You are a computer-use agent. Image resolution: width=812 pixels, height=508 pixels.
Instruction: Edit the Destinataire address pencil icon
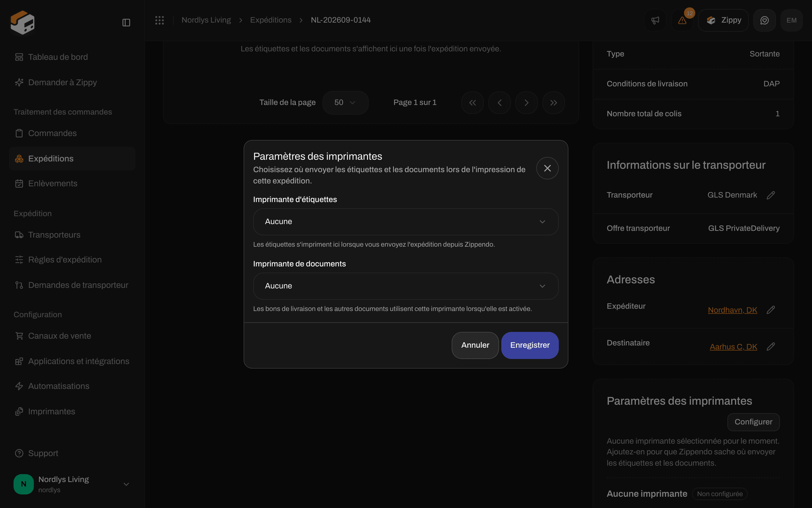pos(771,346)
